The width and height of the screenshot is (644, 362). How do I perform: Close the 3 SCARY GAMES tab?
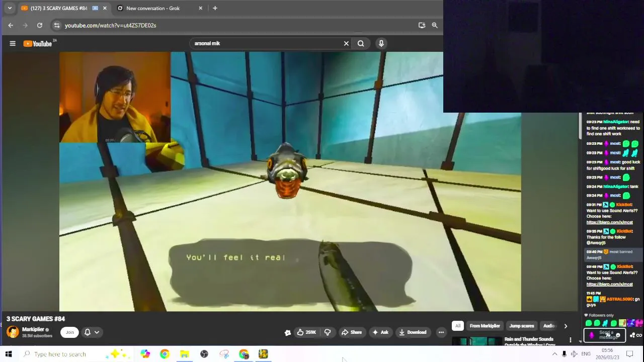pyautogui.click(x=105, y=8)
